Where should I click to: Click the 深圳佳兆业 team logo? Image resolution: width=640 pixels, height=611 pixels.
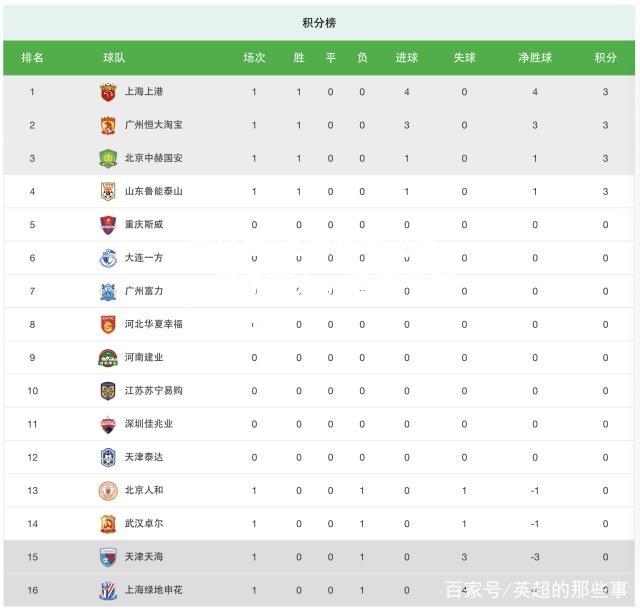point(108,424)
